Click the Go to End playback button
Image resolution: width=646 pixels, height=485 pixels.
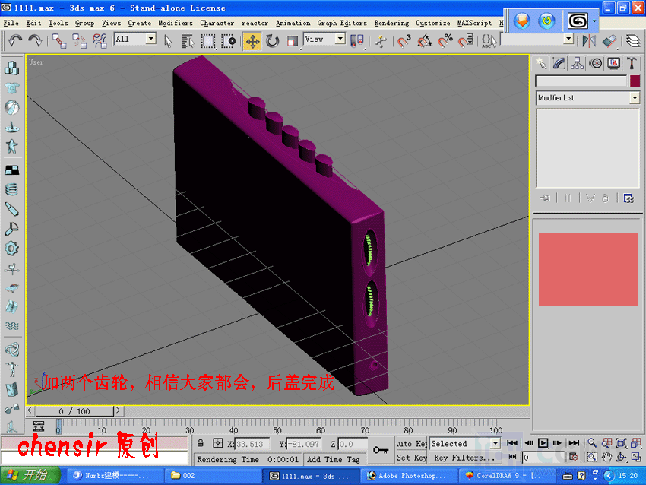tap(573, 443)
